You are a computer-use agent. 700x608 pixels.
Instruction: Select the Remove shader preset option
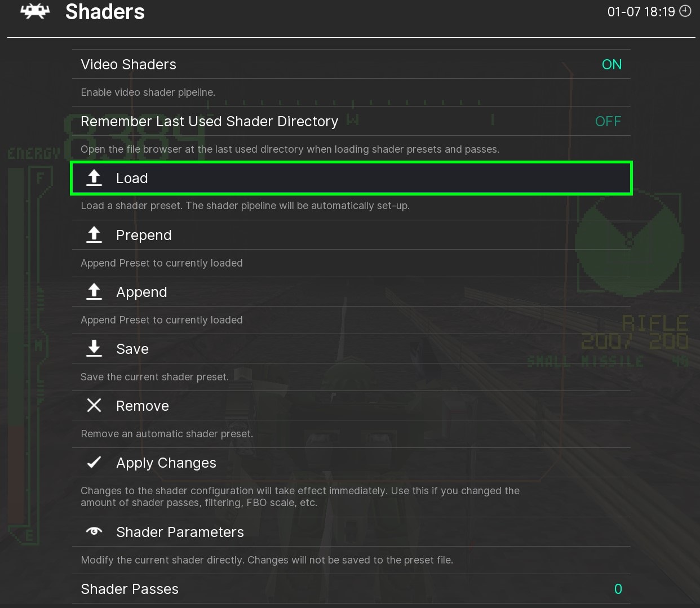143,406
